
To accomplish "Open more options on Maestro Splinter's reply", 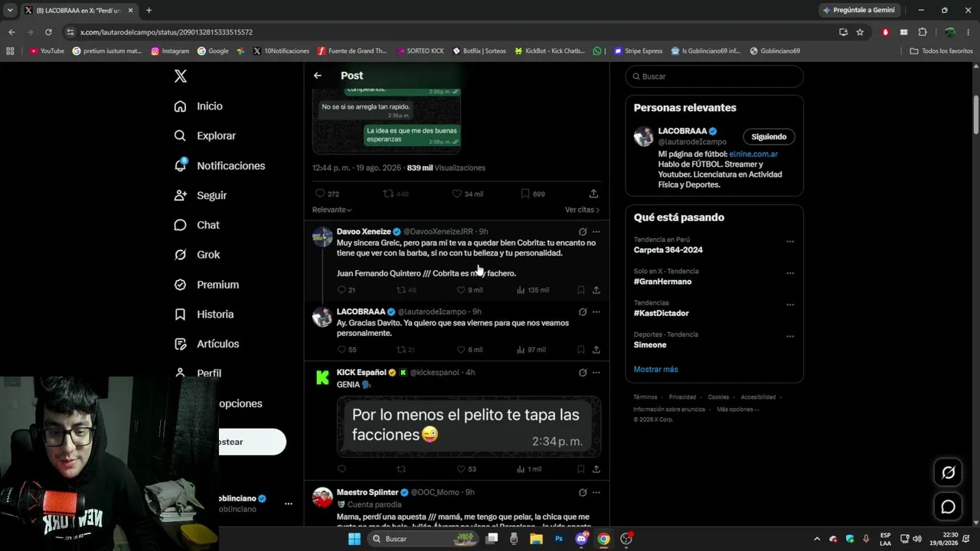I will [596, 493].
